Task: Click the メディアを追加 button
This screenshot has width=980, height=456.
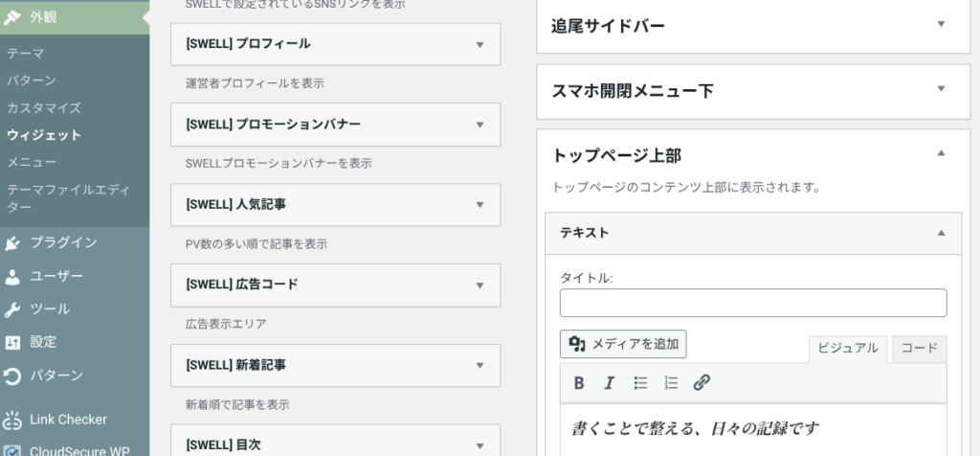Action: pyautogui.click(x=623, y=344)
